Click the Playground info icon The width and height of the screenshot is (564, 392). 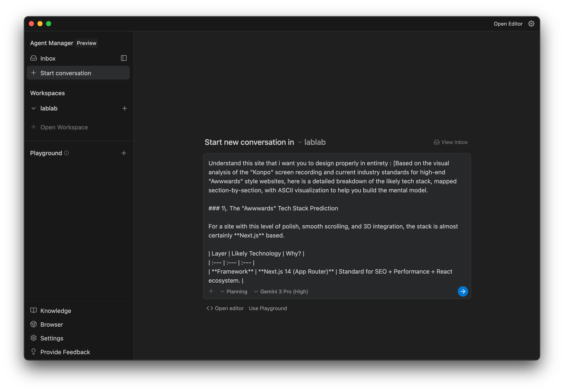(66, 153)
